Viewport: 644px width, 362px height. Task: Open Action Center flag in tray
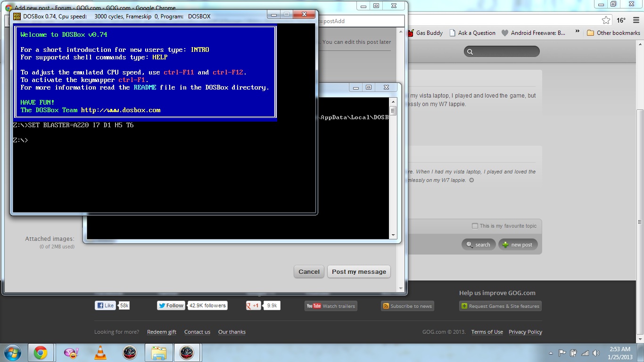562,353
